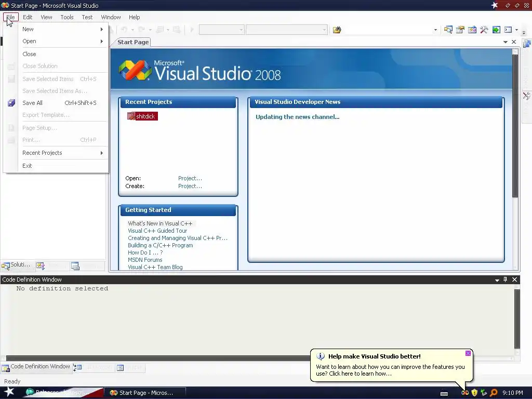Click the Visual Studio tray icon
Image resolution: width=532 pixels, height=399 pixels.
[465, 393]
